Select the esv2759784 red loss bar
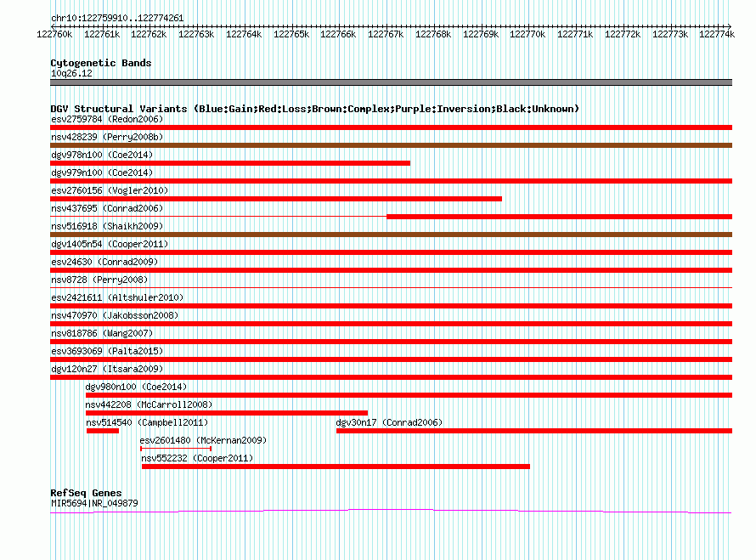 [x=391, y=127]
